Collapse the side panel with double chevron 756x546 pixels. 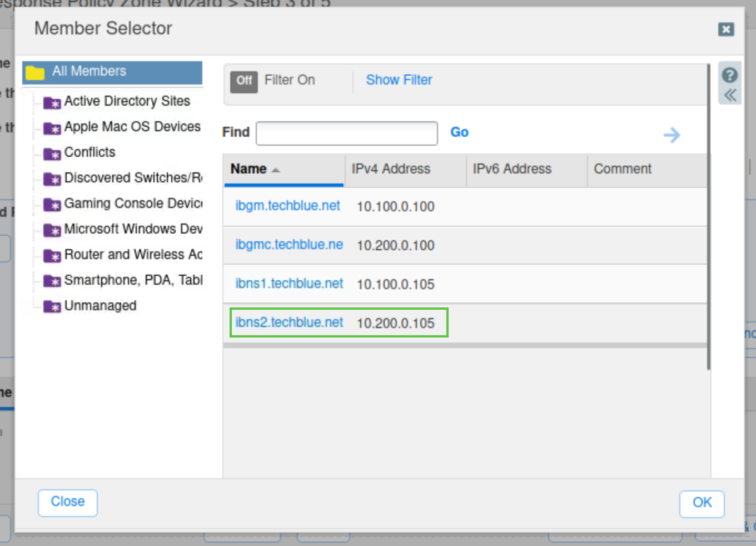(x=730, y=95)
